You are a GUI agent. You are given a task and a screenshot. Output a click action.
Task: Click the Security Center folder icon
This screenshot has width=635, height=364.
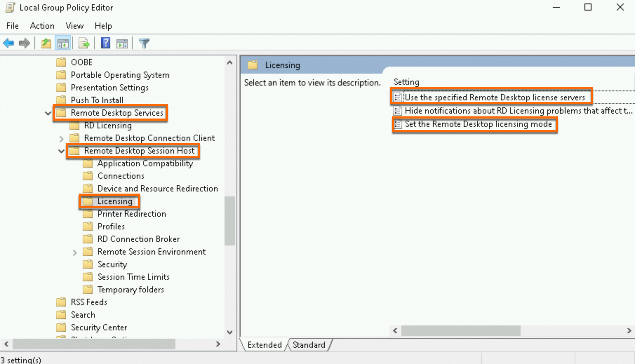(61, 328)
